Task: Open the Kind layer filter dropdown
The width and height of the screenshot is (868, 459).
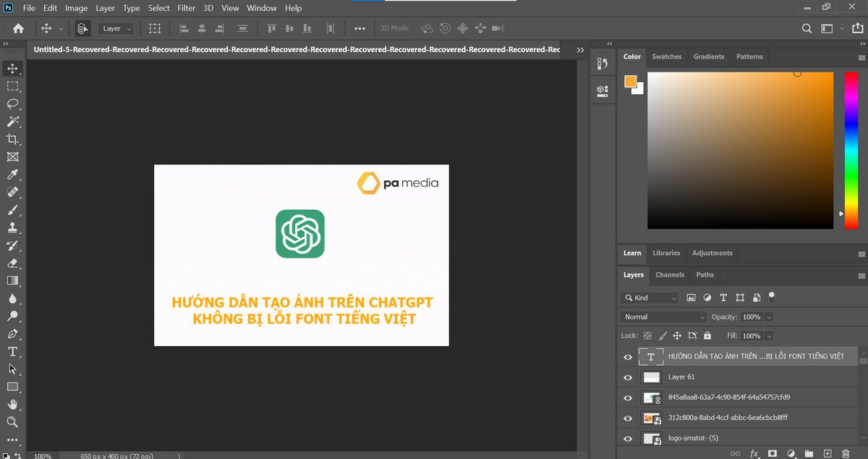Action: pos(650,298)
